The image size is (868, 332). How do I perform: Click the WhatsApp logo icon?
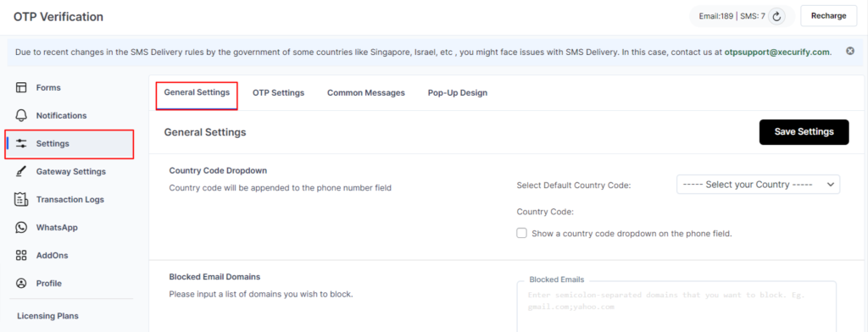[x=21, y=228]
